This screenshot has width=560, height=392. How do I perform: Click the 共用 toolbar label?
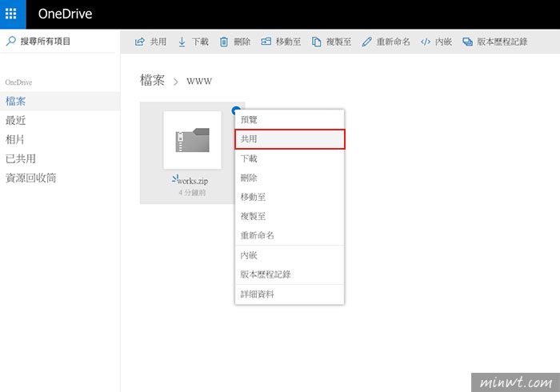click(x=158, y=42)
